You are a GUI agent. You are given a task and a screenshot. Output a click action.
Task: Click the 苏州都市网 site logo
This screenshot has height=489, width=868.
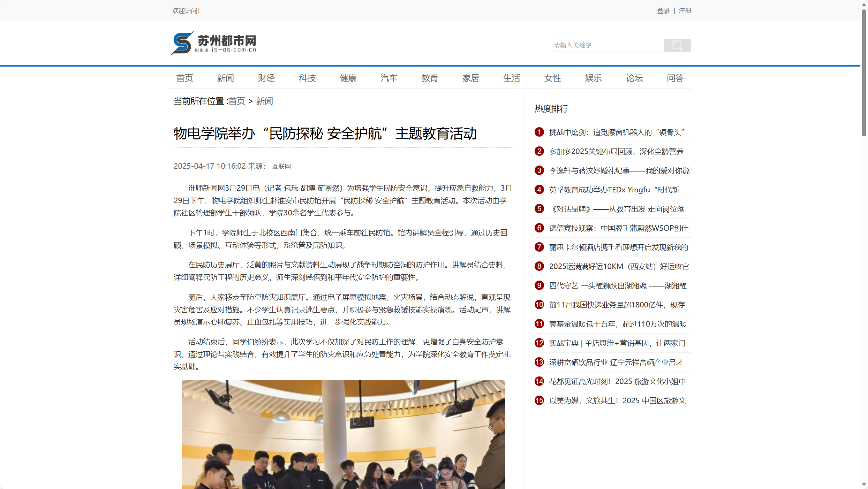click(213, 43)
